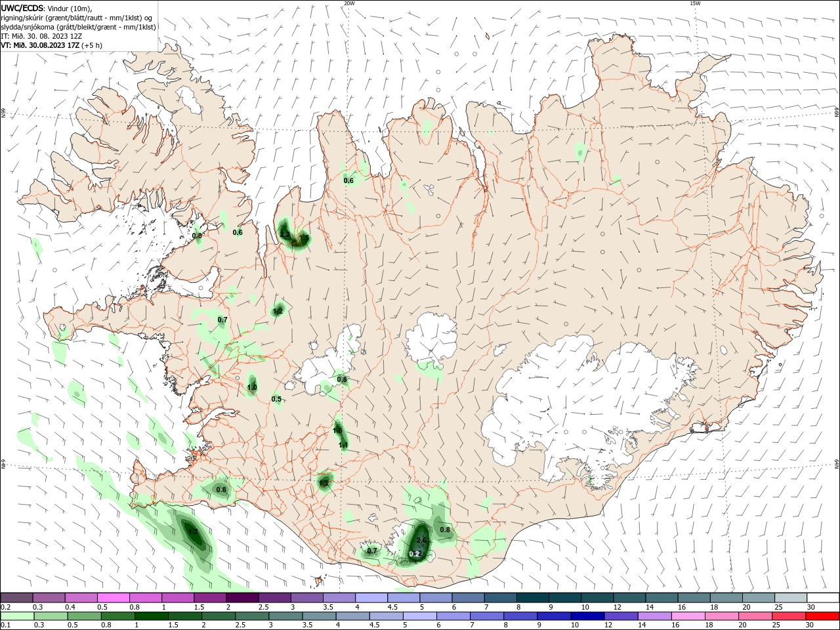Pick the deep navy blue 10 swatch in lower legend
This screenshot has width=840, height=630.
(587, 616)
